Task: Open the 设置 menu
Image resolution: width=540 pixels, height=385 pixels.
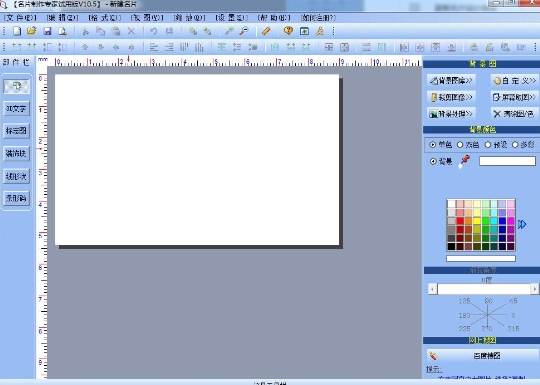Action: (231, 18)
